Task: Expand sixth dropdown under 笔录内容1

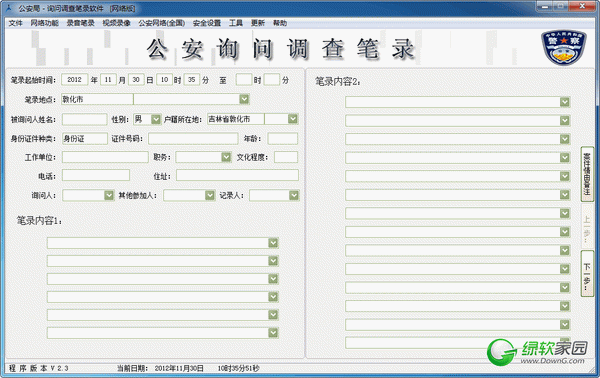Action: 273,333
